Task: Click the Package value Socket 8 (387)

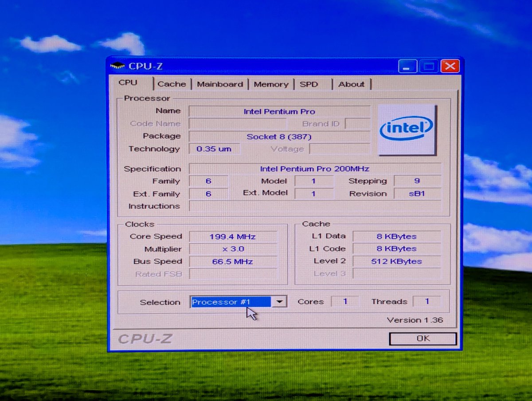Action: click(279, 137)
